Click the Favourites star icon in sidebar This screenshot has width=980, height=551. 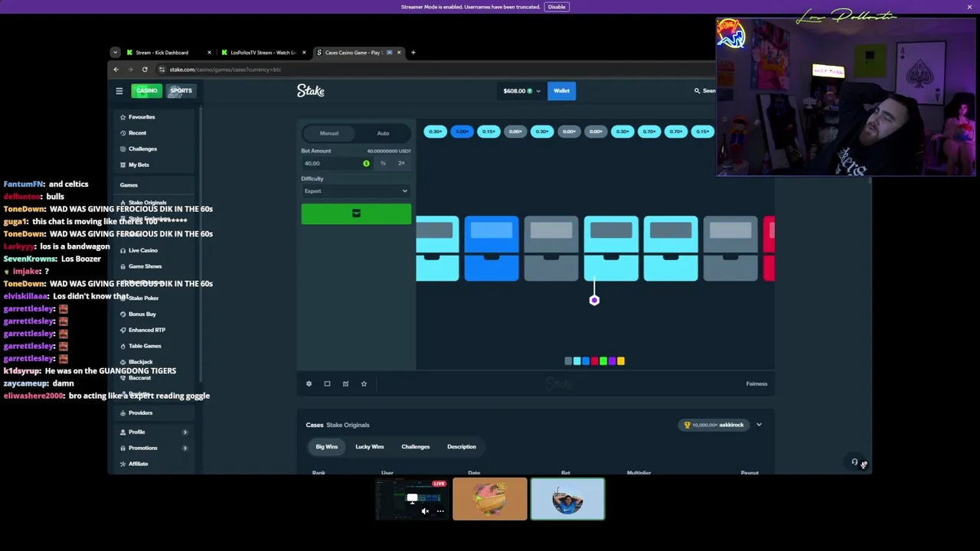pyautogui.click(x=122, y=117)
